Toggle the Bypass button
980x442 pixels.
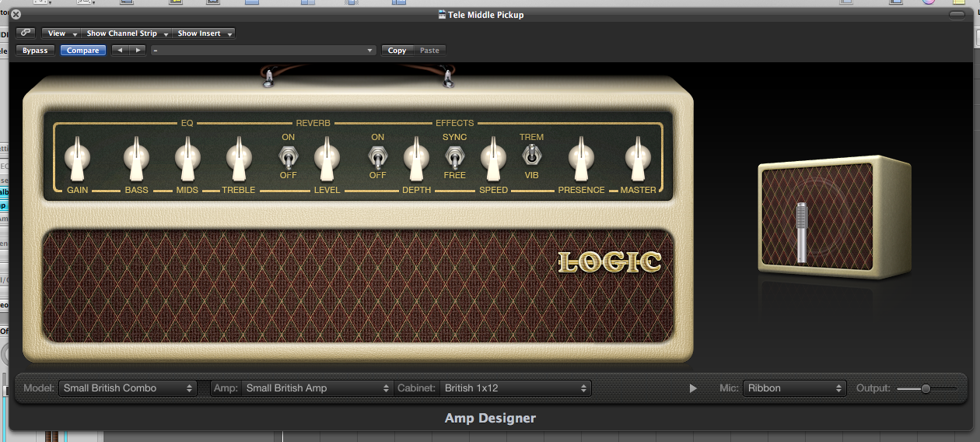point(35,50)
